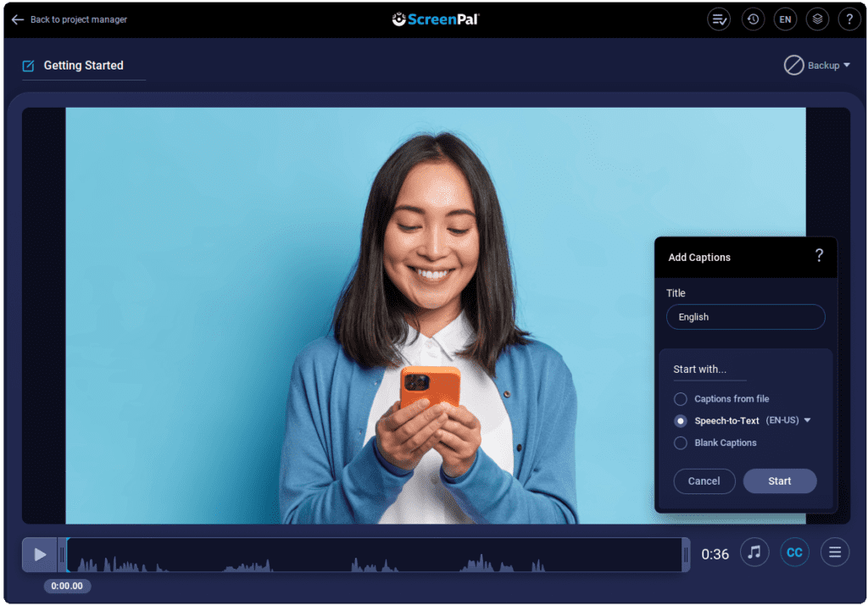Viewport: 868px width, 606px height.
Task: Open version history with the clock icon
Action: pyautogui.click(x=752, y=19)
